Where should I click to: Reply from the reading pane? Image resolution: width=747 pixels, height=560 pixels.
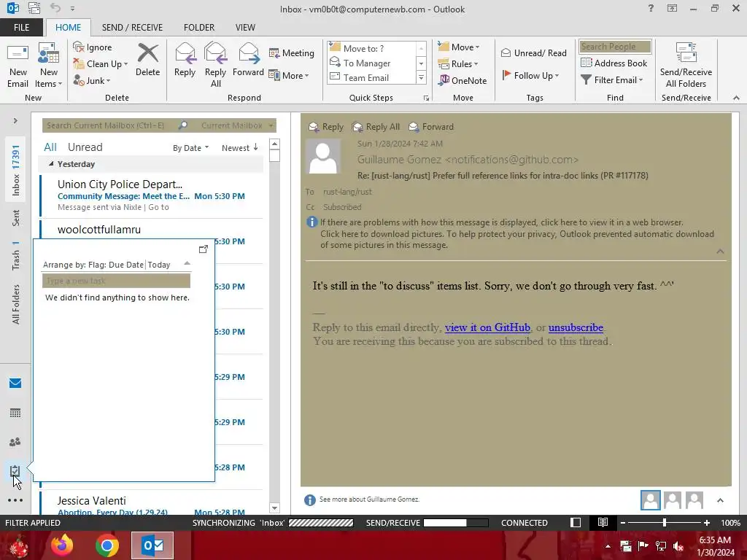tap(326, 127)
